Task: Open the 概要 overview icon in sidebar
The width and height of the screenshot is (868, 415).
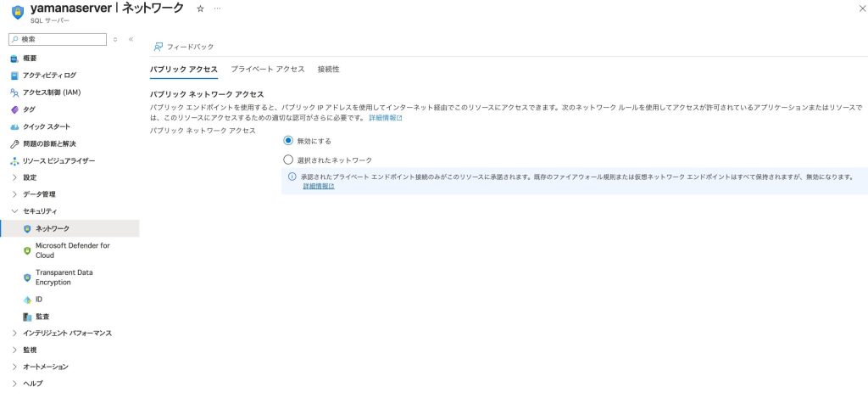Action: pos(14,59)
